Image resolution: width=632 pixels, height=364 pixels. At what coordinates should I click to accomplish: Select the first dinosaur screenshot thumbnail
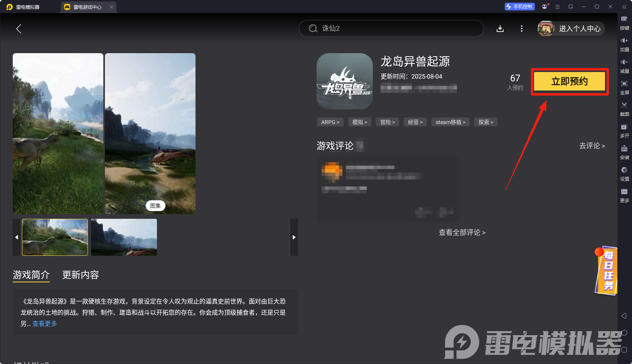click(x=55, y=237)
